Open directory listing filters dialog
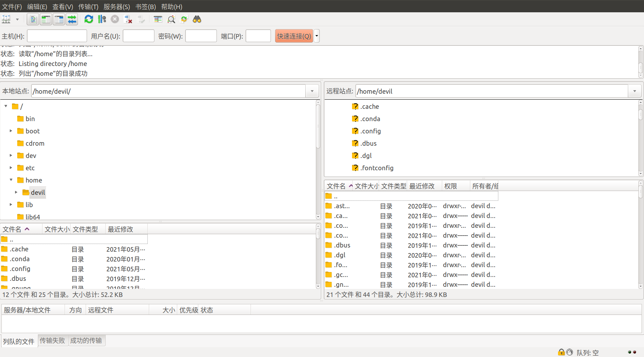The width and height of the screenshot is (644, 357). (x=158, y=19)
